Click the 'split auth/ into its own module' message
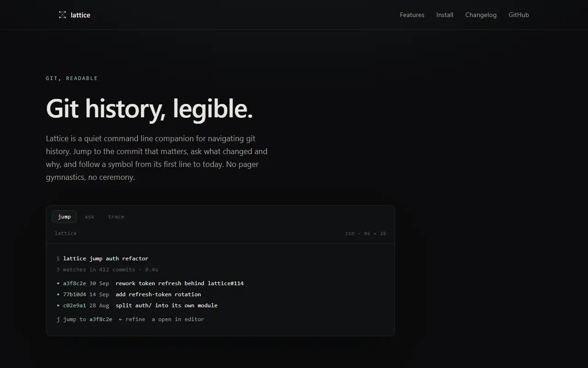 click(167, 305)
